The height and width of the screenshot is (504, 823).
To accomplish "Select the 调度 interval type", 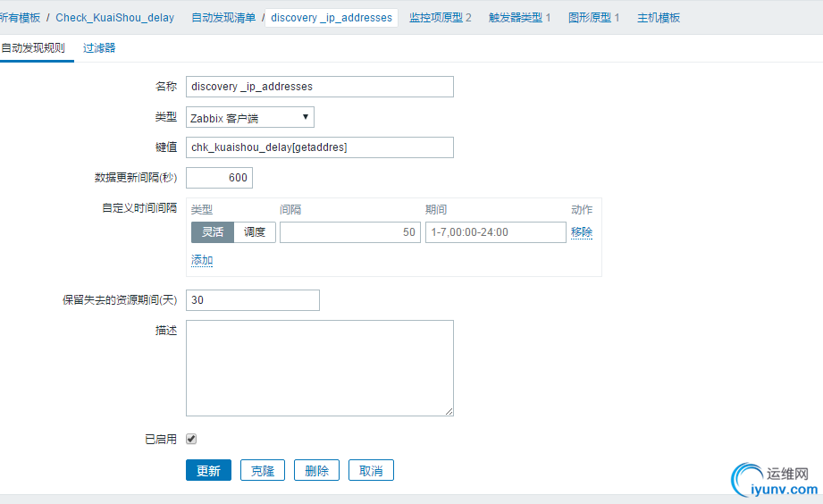I will tap(255, 232).
